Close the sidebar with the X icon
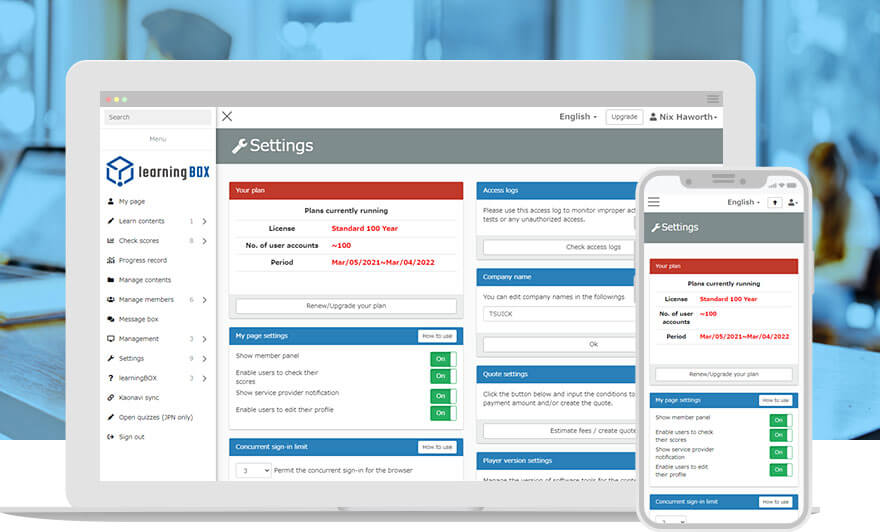This screenshot has height=532, width=880. [227, 117]
